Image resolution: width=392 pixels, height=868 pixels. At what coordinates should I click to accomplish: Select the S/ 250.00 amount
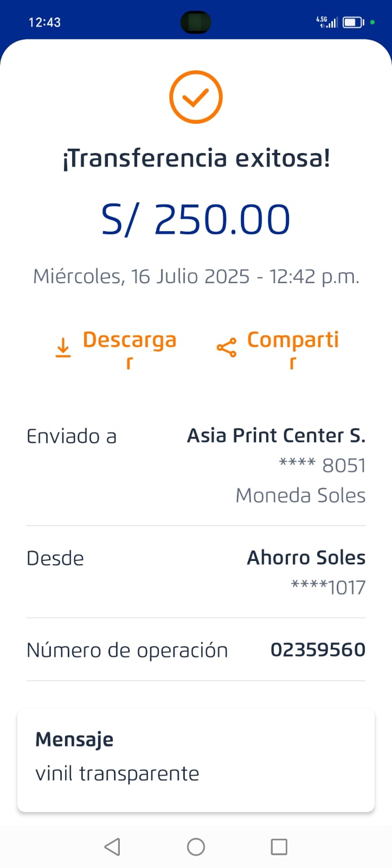pyautogui.click(x=196, y=220)
